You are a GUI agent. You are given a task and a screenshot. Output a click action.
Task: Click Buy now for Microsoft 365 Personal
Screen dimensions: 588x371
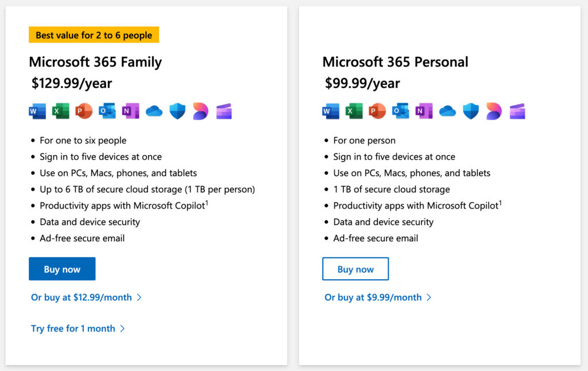pos(355,268)
